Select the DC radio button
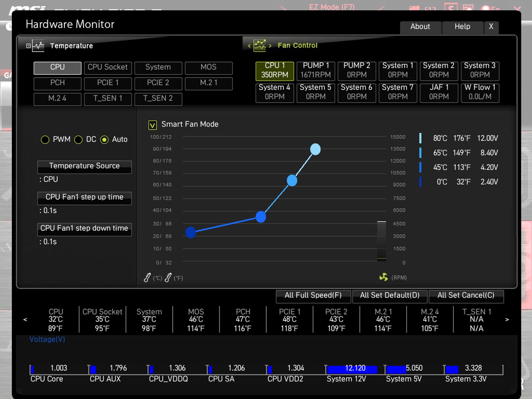Screen dimensions: 532x399 tap(78, 140)
